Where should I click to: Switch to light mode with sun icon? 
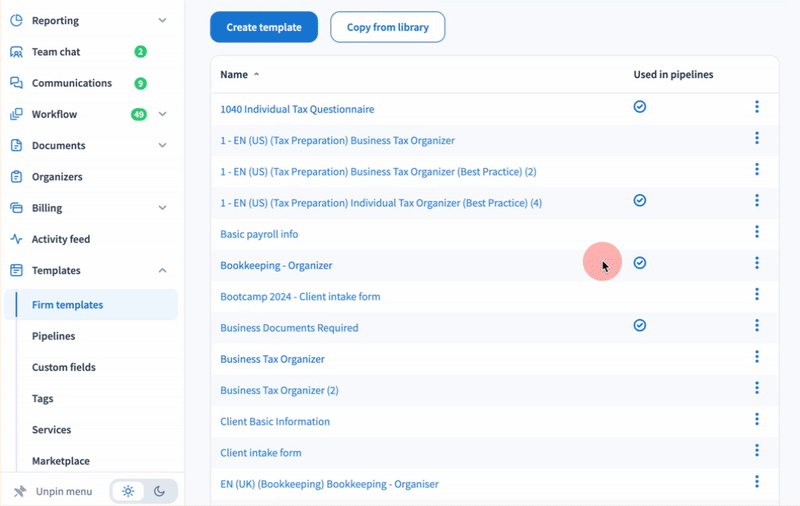pos(128,491)
